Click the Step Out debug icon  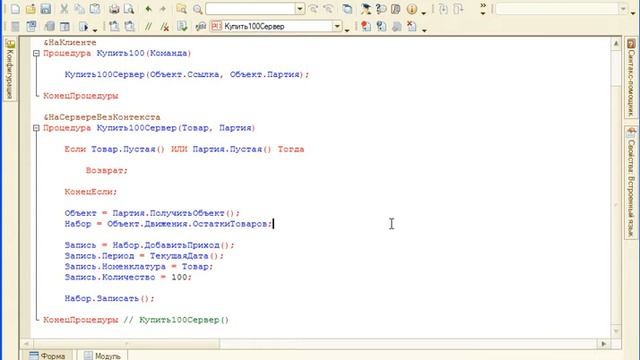[458, 9]
